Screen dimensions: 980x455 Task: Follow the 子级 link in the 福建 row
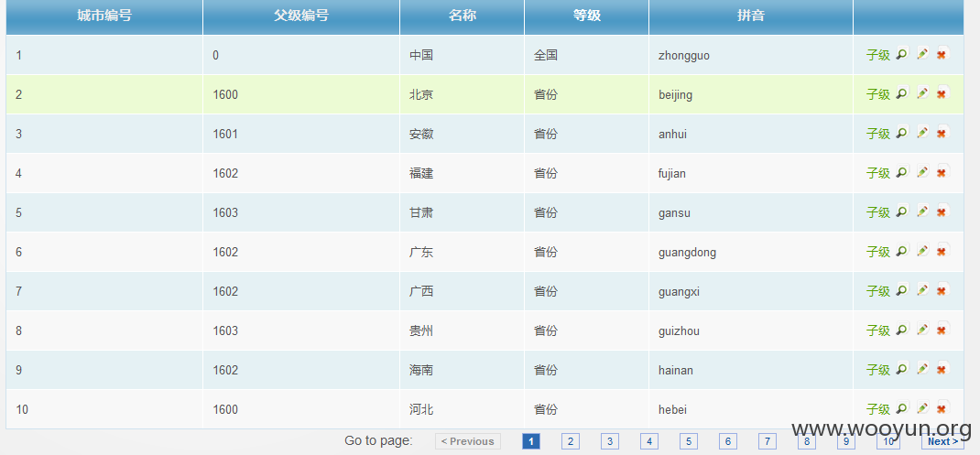[x=877, y=174]
